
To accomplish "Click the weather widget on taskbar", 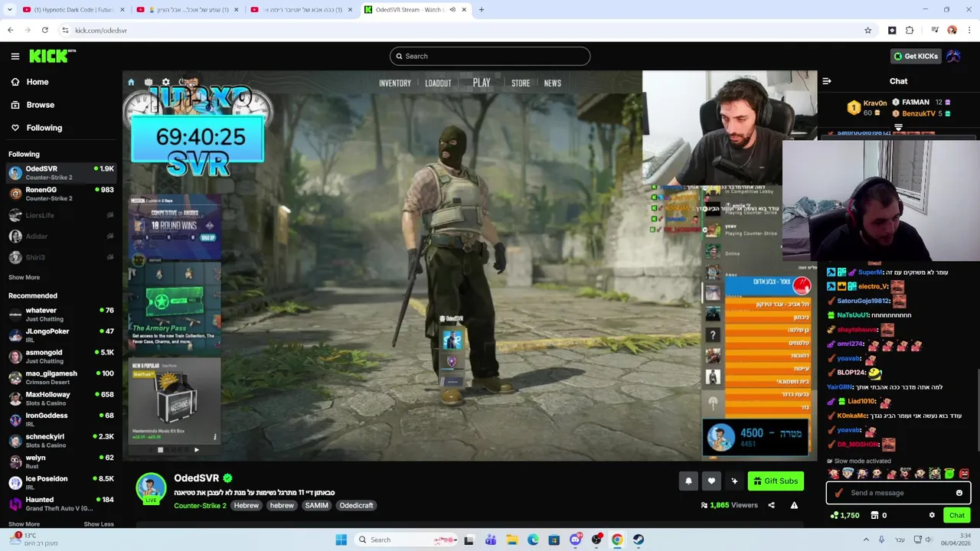I will pyautogui.click(x=34, y=539).
